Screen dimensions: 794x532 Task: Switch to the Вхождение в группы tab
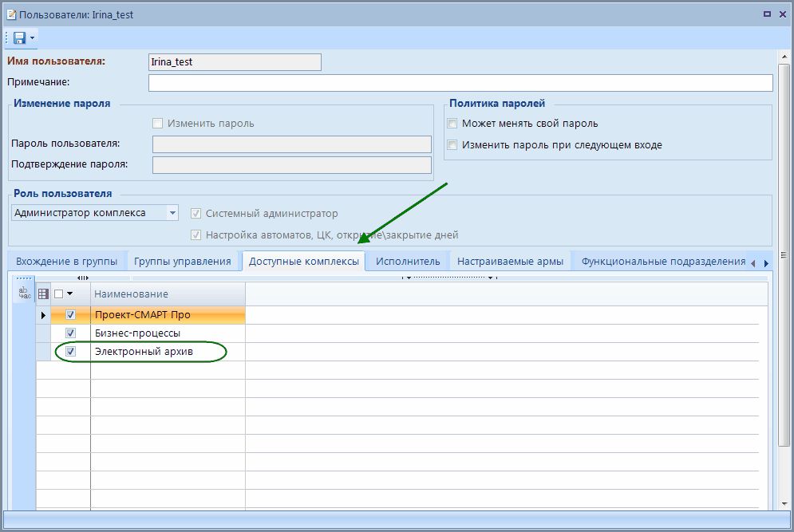coord(66,261)
